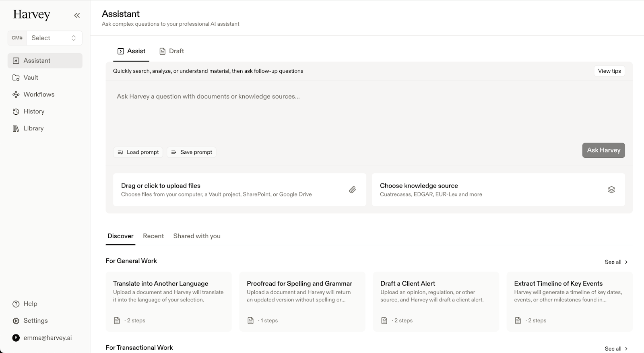Switch to the Draft tab
The height and width of the screenshot is (353, 644).
coord(172,51)
